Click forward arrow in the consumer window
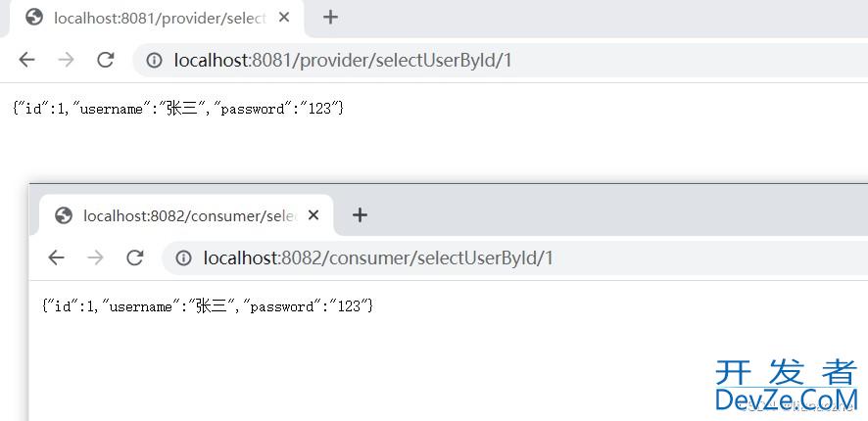Image resolution: width=868 pixels, height=421 pixels. pos(95,257)
